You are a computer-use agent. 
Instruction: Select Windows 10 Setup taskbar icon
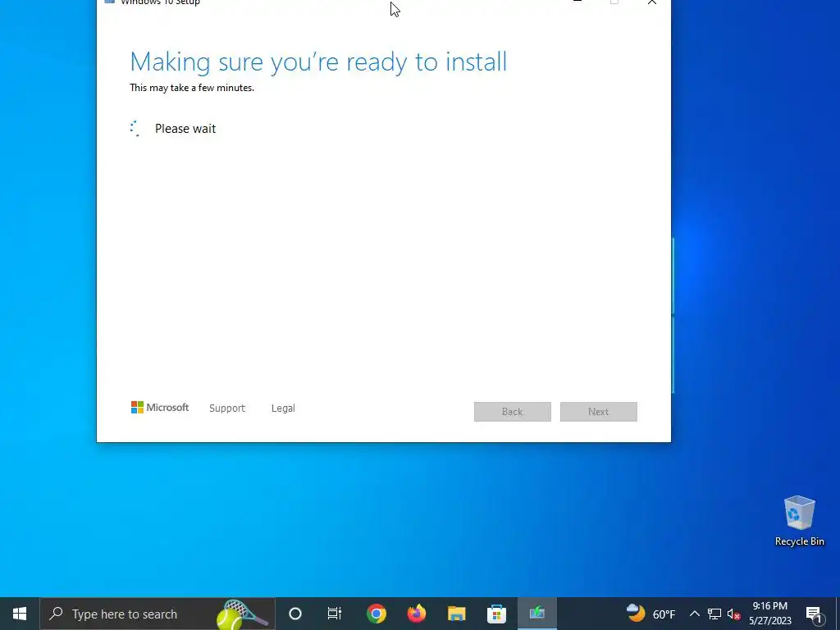[536, 614]
